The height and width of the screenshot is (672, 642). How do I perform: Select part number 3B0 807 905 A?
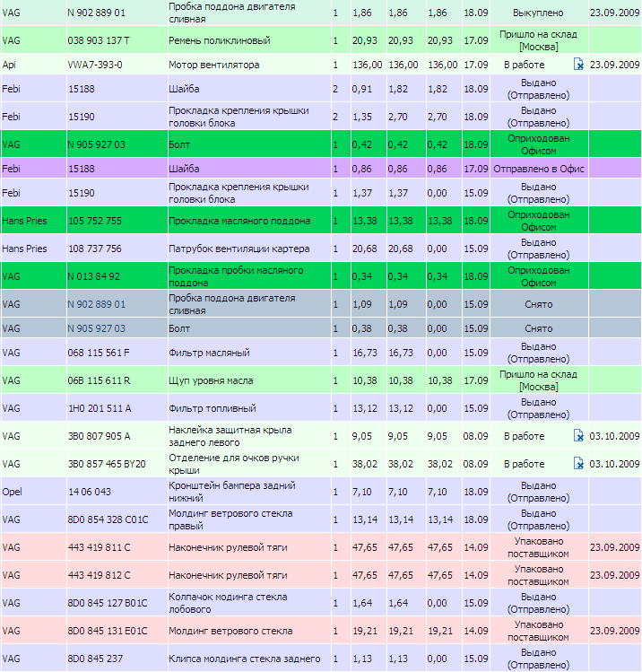point(99,436)
